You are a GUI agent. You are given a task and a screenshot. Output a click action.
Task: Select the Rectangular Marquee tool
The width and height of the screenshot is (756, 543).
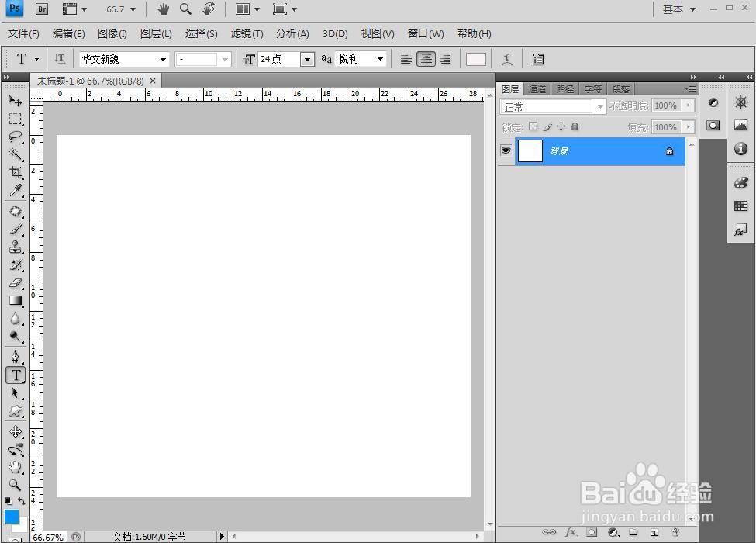[16, 119]
